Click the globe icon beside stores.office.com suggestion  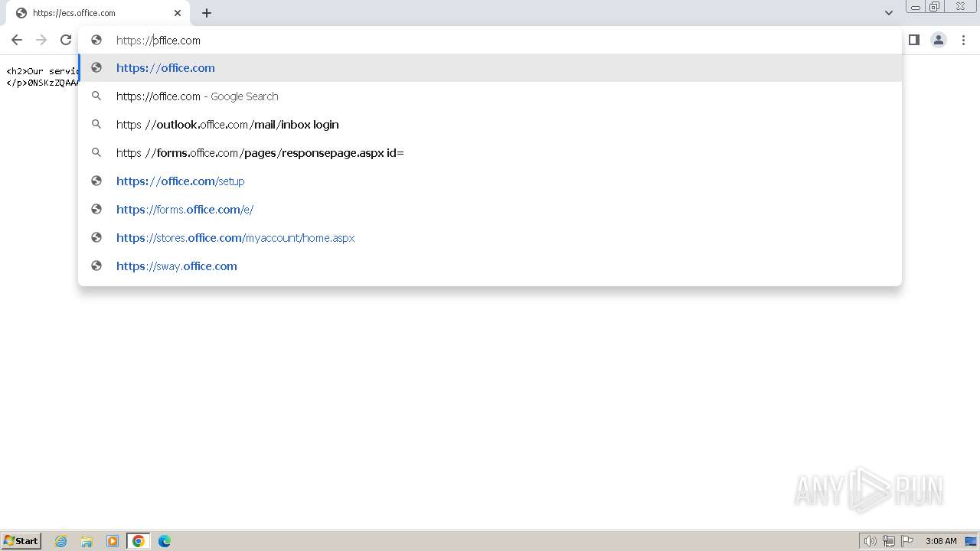pyautogui.click(x=96, y=237)
